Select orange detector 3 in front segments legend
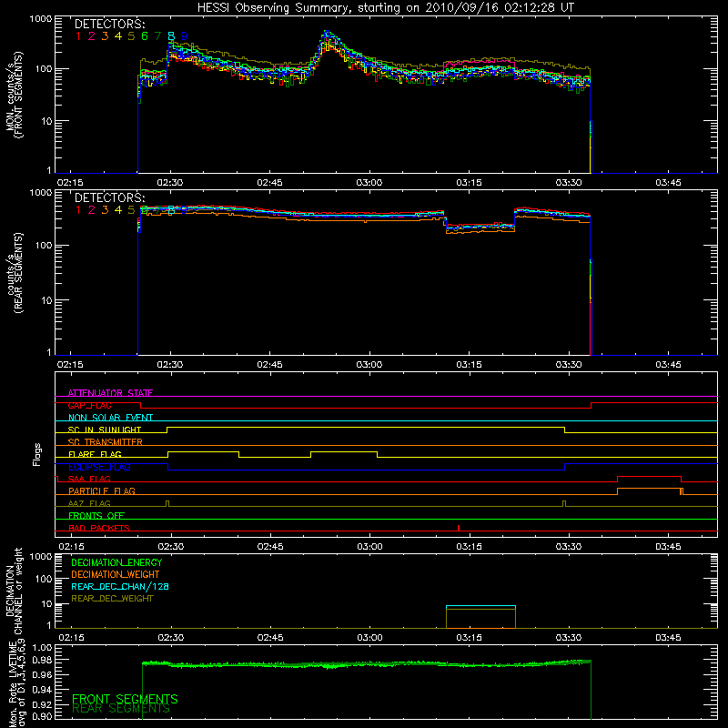The image size is (728, 728). pos(105,36)
